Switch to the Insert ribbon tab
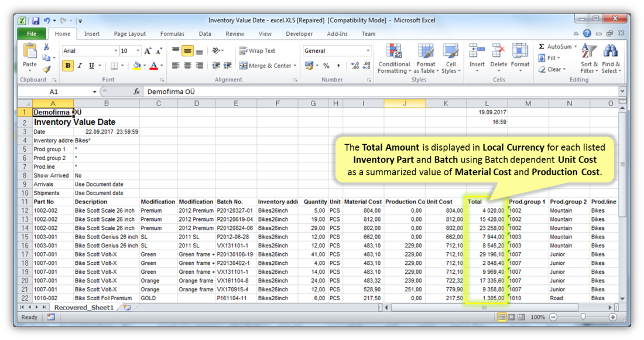644x340 pixels. [91, 34]
